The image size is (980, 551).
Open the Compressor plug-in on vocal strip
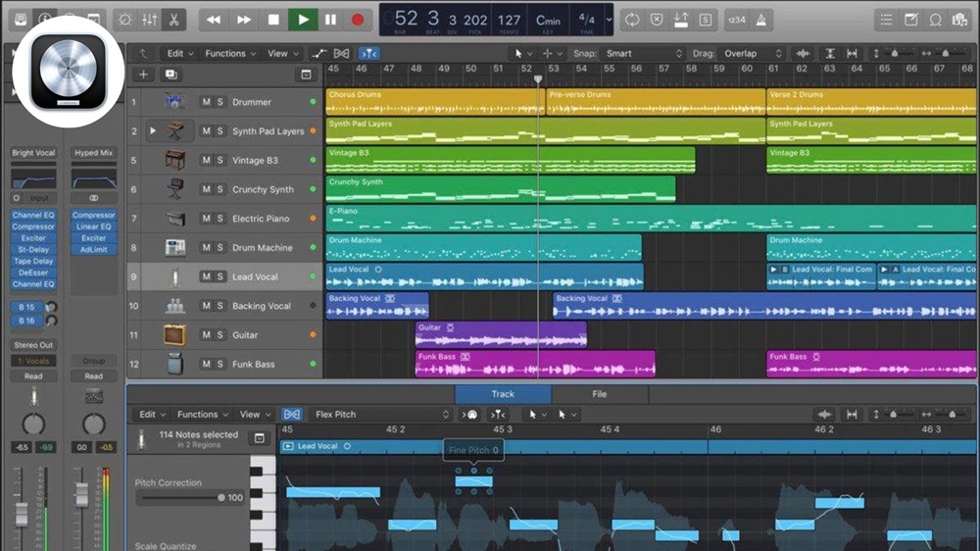point(33,226)
